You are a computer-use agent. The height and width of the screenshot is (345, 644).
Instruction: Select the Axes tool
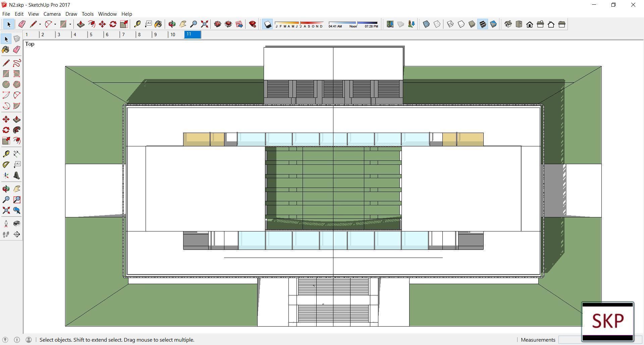[x=6, y=176]
